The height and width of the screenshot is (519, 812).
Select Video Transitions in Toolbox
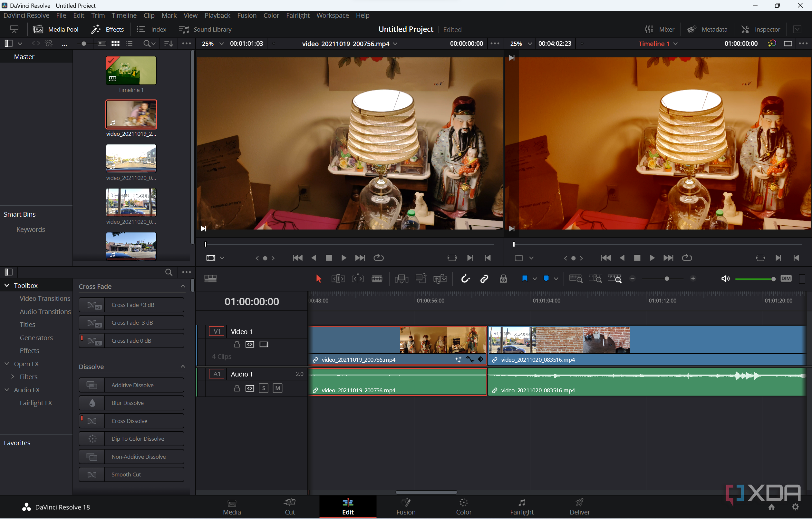click(x=45, y=299)
